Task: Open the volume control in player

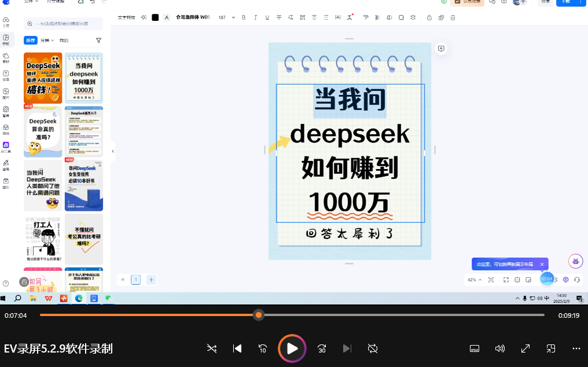Action: pos(499,348)
